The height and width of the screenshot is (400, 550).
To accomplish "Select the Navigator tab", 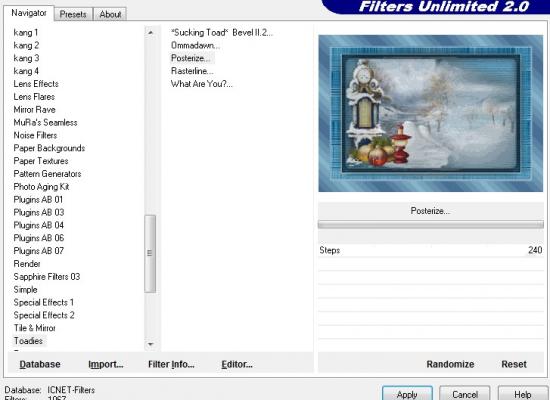I will coord(29,13).
